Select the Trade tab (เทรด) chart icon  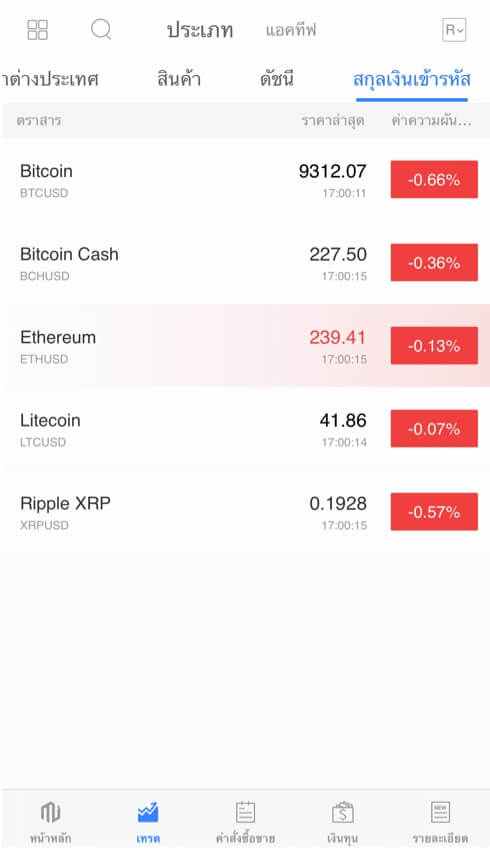point(148,812)
